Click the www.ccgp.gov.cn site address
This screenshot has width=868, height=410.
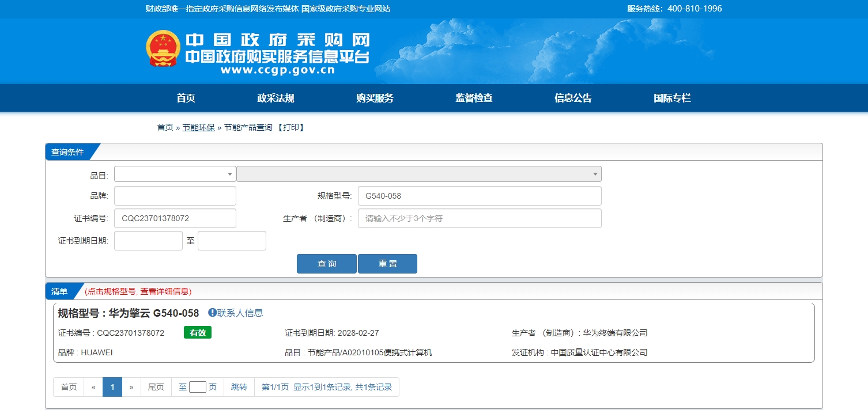click(x=278, y=71)
